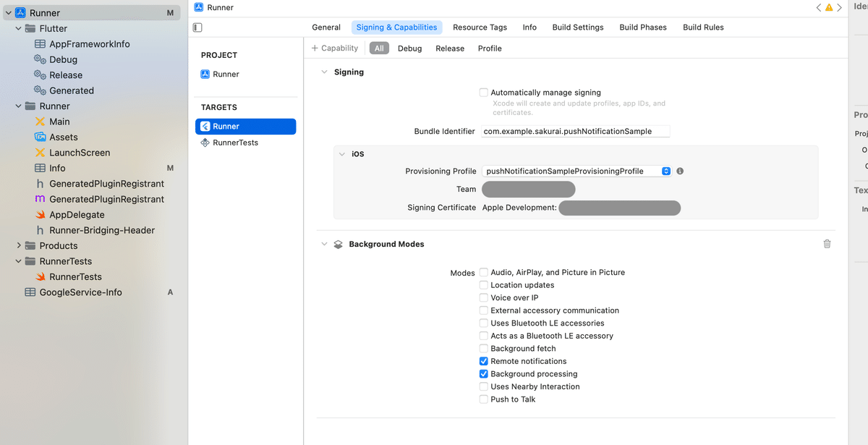
Task: Collapse the root Runner project tree
Action: (x=9, y=13)
